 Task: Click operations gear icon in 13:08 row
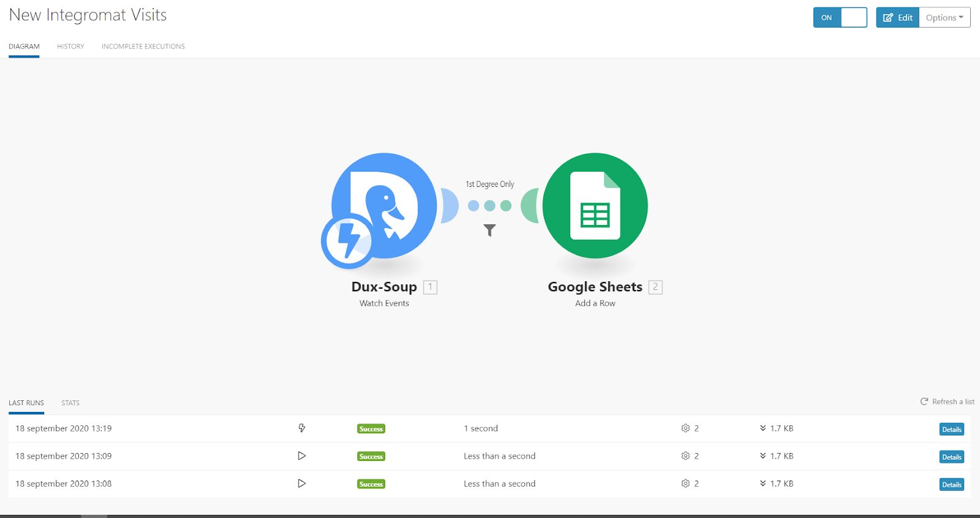coord(685,483)
